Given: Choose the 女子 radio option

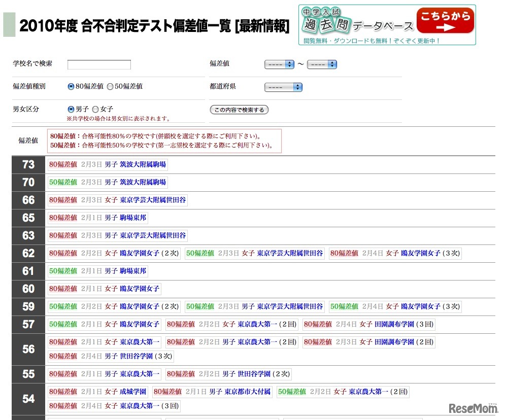Looking at the screenshot, I should pyautogui.click(x=95, y=109).
